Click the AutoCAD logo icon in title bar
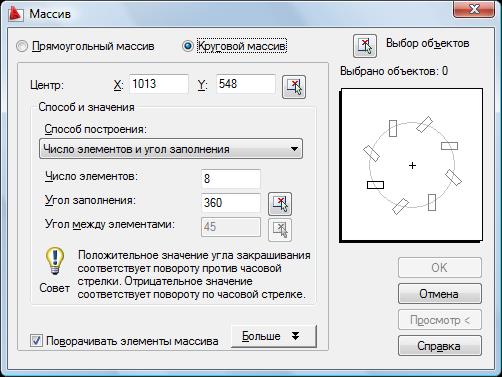 point(16,14)
